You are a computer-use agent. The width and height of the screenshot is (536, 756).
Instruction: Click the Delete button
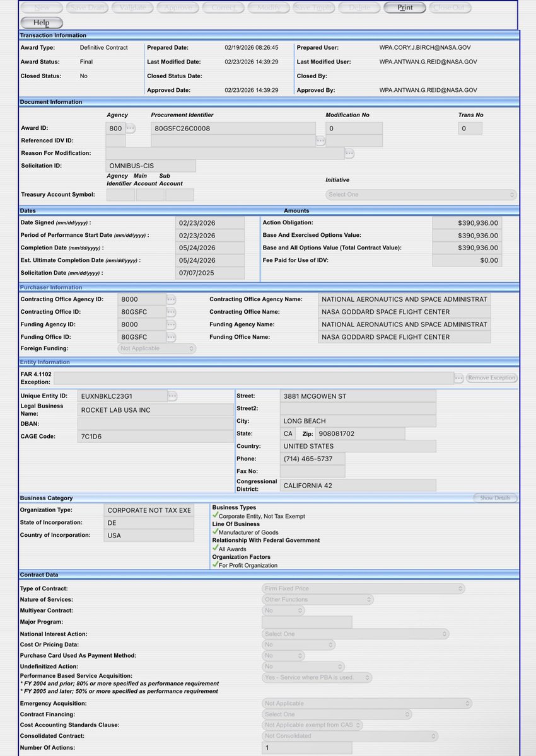pos(359,8)
